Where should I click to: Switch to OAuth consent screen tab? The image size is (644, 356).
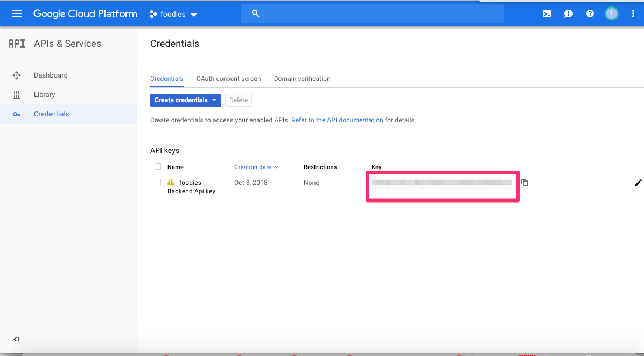click(x=228, y=79)
